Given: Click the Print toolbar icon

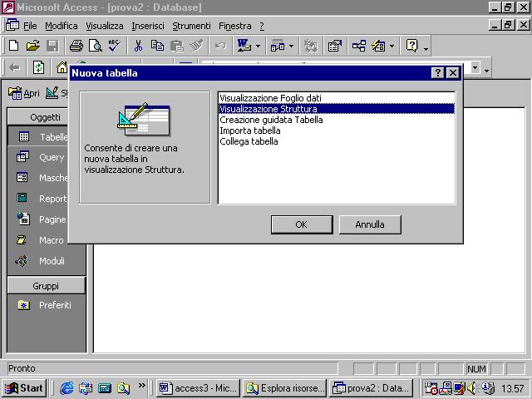Looking at the screenshot, I should [76, 46].
